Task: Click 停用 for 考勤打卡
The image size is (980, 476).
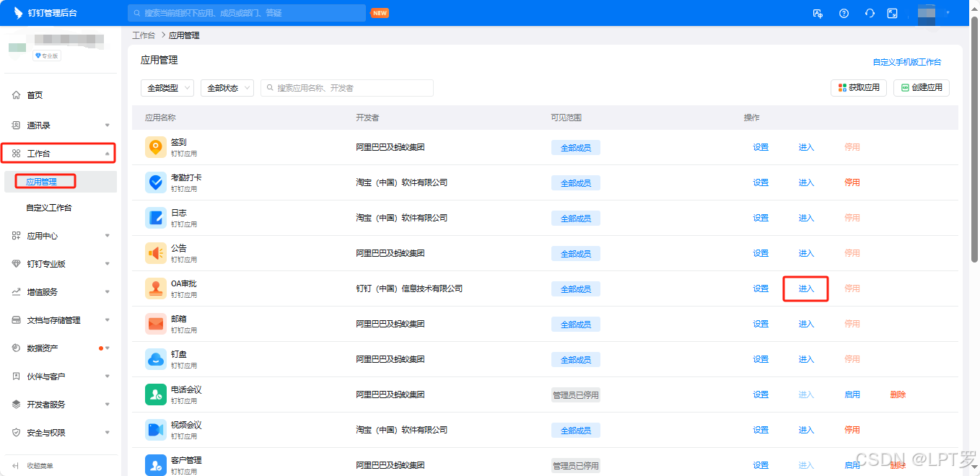Action: pyautogui.click(x=852, y=182)
